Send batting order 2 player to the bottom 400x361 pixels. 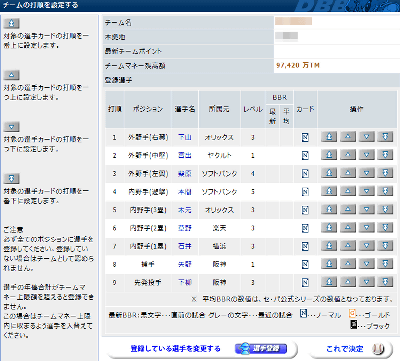coord(385,155)
